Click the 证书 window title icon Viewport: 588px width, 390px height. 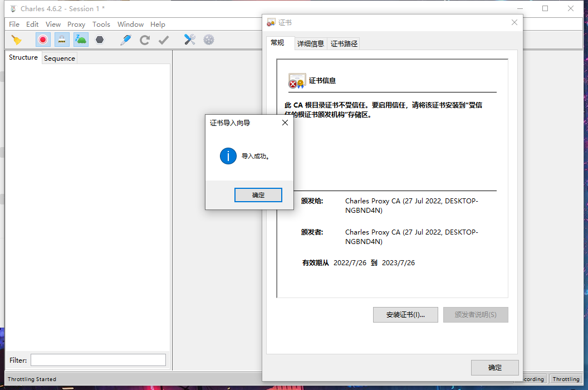coord(271,22)
